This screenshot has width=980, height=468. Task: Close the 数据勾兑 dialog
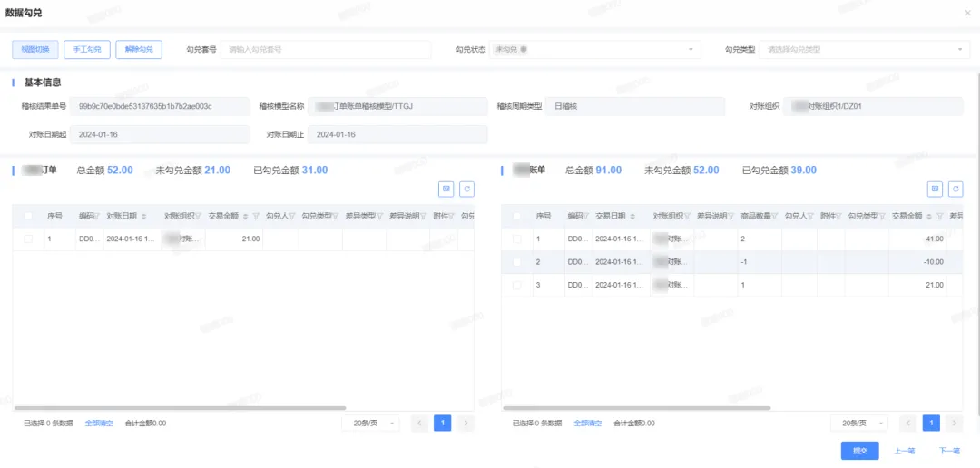click(x=969, y=13)
